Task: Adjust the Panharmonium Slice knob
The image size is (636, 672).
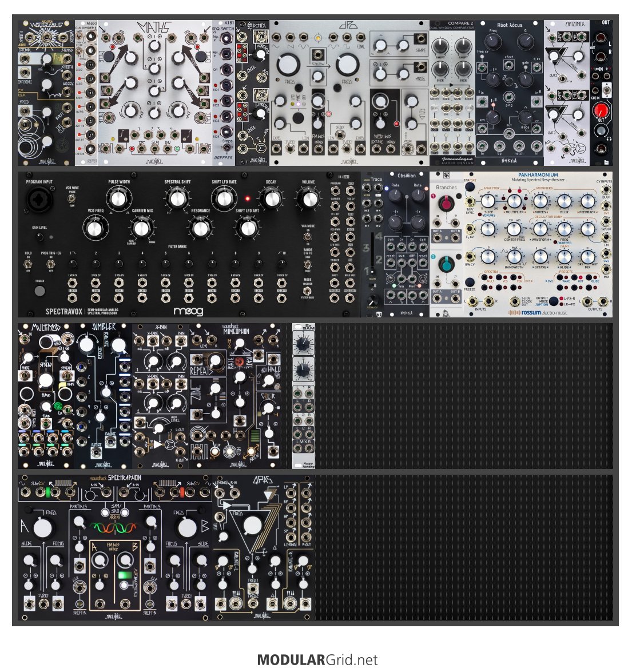Action: click(x=488, y=201)
